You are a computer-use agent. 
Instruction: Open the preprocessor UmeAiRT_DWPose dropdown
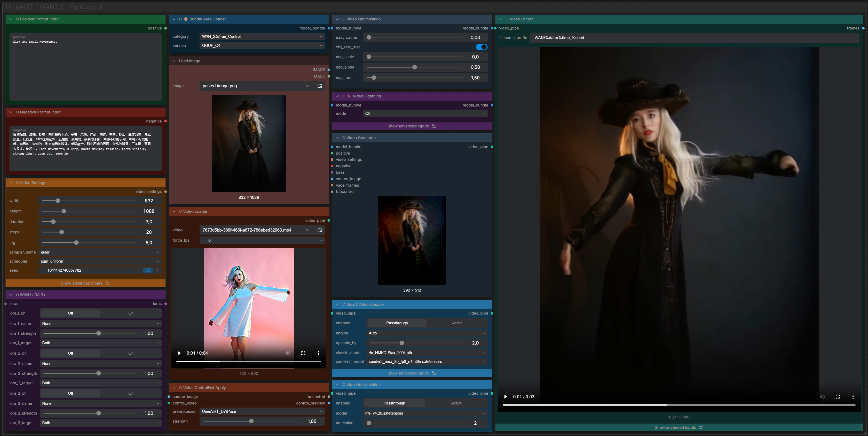[262, 411]
